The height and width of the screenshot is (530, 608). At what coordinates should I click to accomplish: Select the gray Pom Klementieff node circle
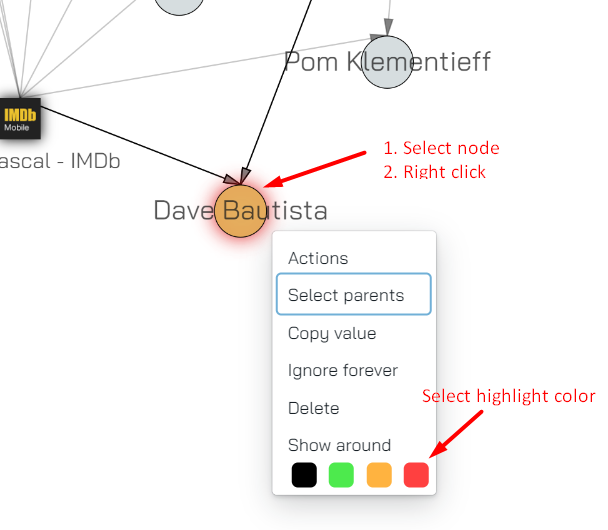pos(387,62)
